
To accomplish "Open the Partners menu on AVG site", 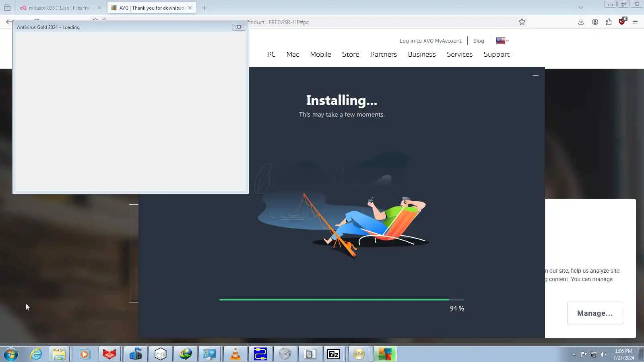I will [384, 54].
